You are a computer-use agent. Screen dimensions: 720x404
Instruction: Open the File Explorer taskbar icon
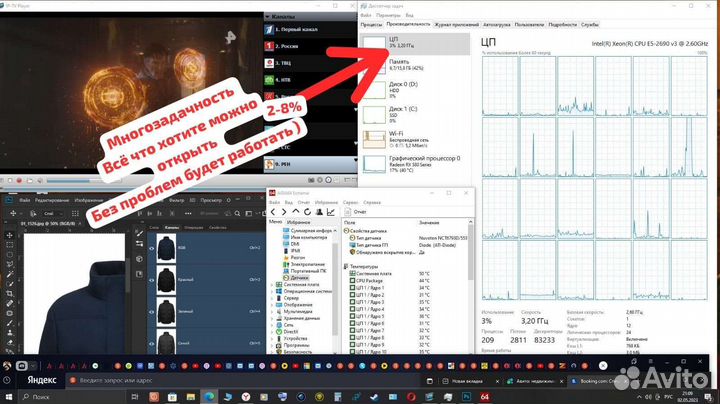[x=191, y=397]
